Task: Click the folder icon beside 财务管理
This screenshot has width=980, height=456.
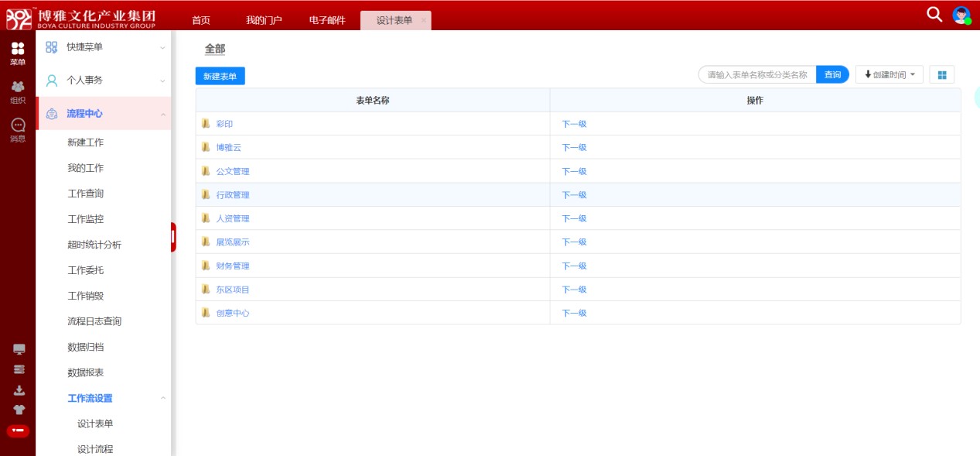Action: coord(206,266)
